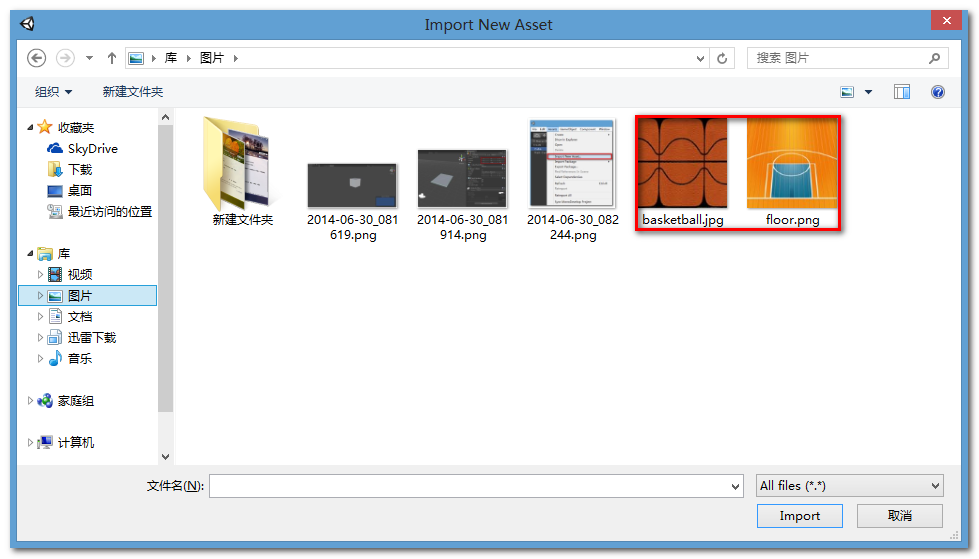Open the address bar history dropdown
The width and height of the screenshot is (979, 559).
700,59
